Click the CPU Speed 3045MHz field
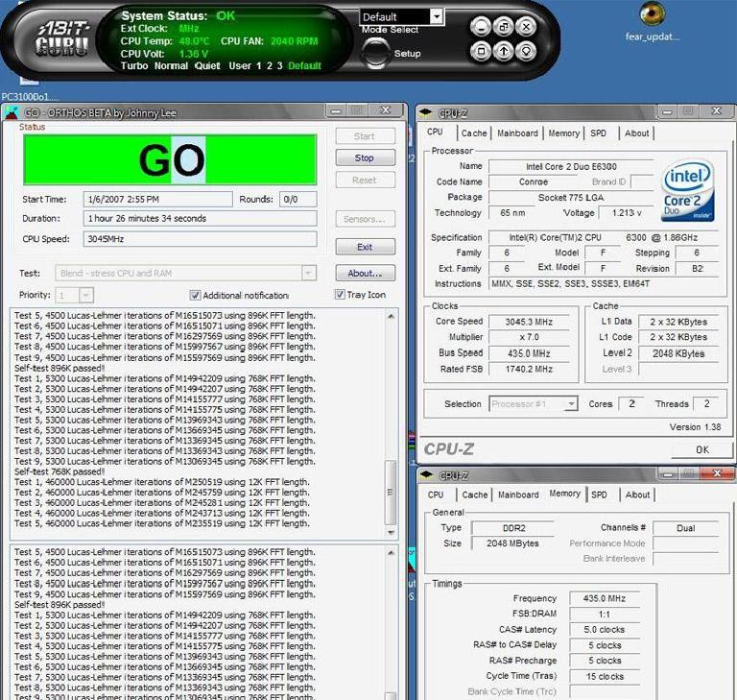 200,239
